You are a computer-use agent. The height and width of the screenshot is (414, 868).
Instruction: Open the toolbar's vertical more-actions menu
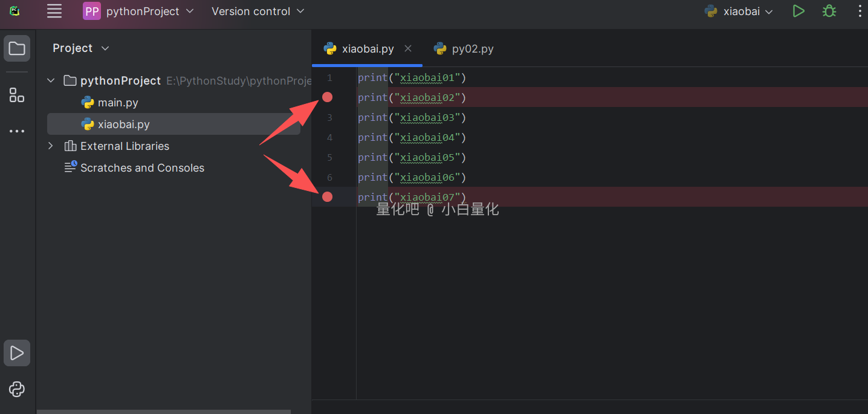coord(860,11)
